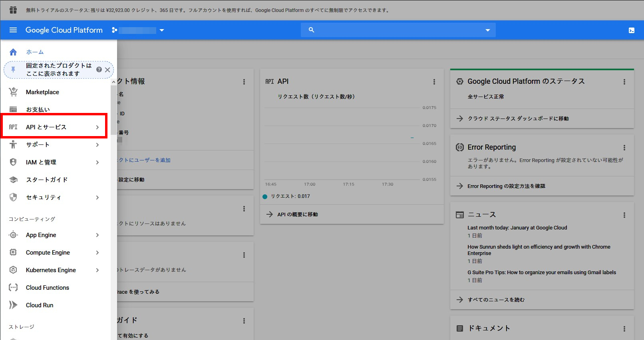
Task: Open Error Reporting card options menu
Action: pos(624,148)
